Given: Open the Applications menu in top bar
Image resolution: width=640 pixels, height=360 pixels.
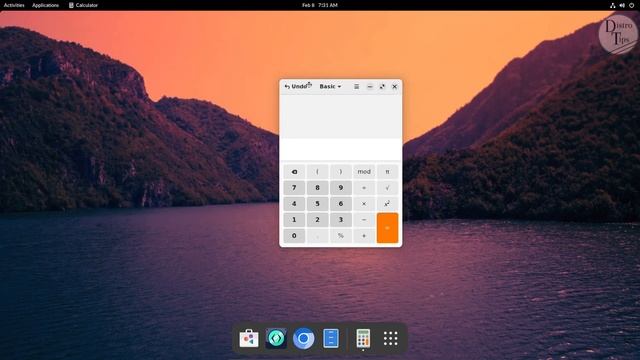Looking at the screenshot, I should (45, 5).
